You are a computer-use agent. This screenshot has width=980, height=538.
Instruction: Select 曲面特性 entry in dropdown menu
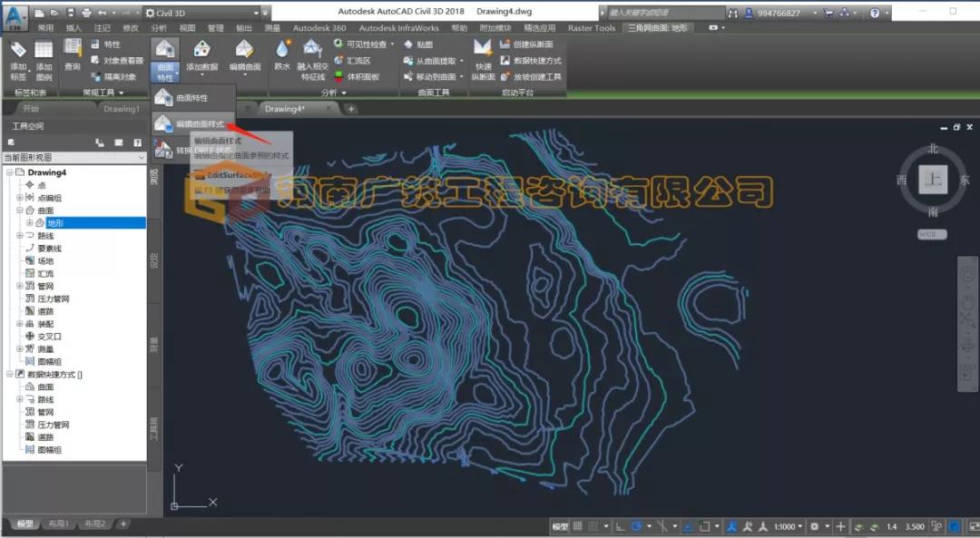click(x=192, y=98)
